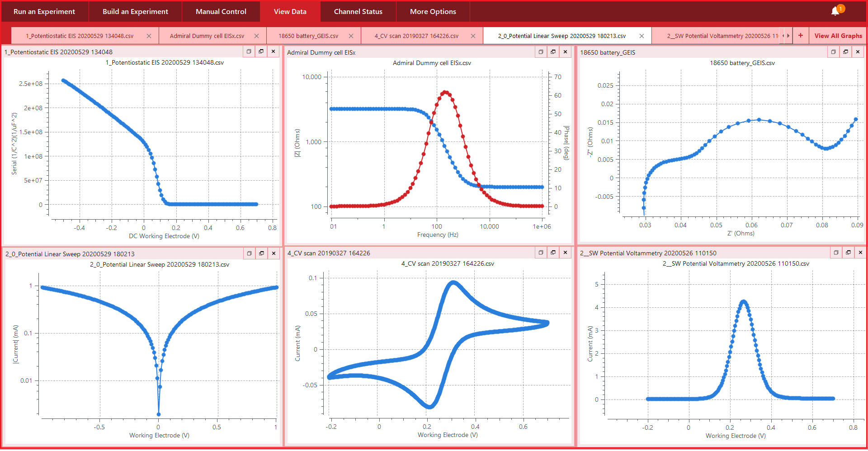Image resolution: width=868 pixels, height=451 pixels.
Task: Click the Manual Control button
Action: click(221, 12)
